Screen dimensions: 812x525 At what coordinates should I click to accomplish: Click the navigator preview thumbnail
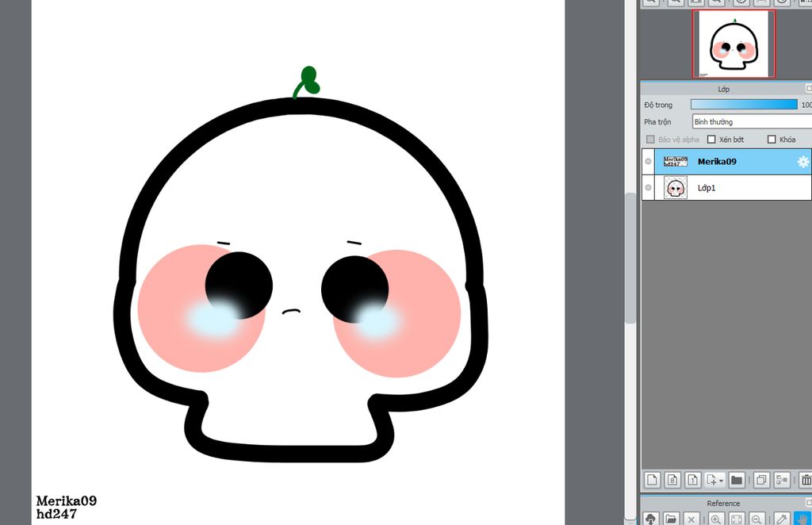point(733,44)
